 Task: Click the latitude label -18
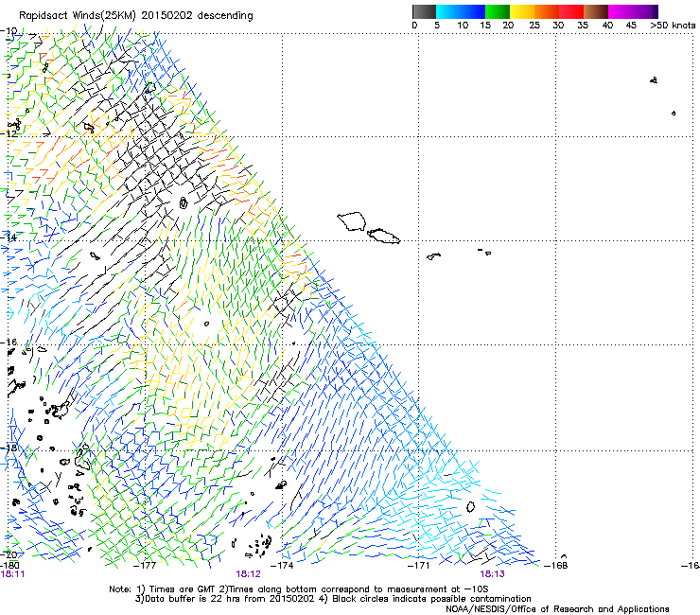9,448
